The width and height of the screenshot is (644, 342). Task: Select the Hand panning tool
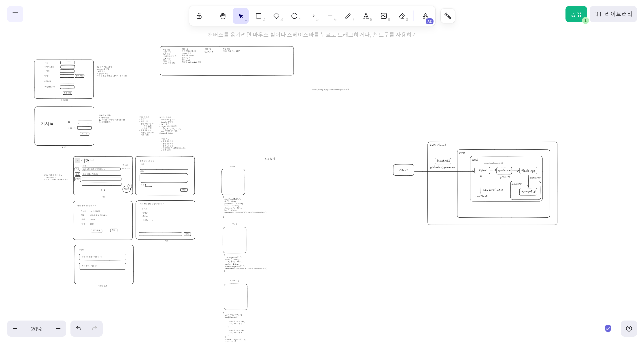tap(223, 16)
